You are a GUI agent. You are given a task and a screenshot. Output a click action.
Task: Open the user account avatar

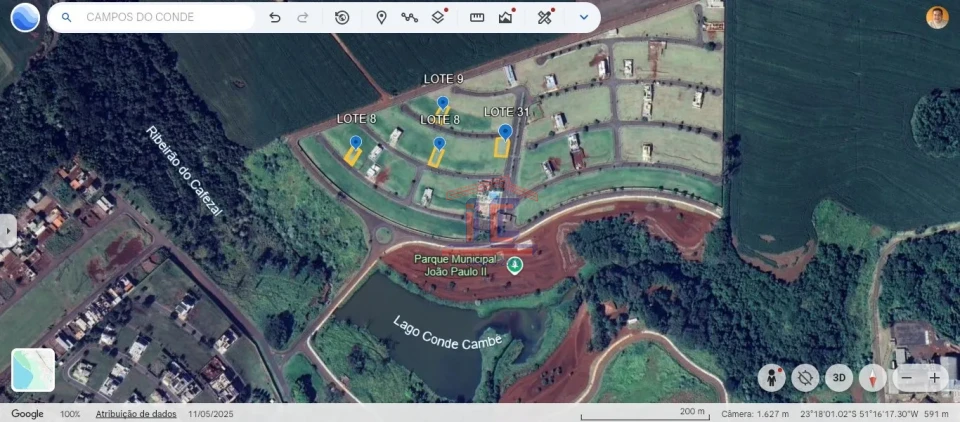point(937,17)
